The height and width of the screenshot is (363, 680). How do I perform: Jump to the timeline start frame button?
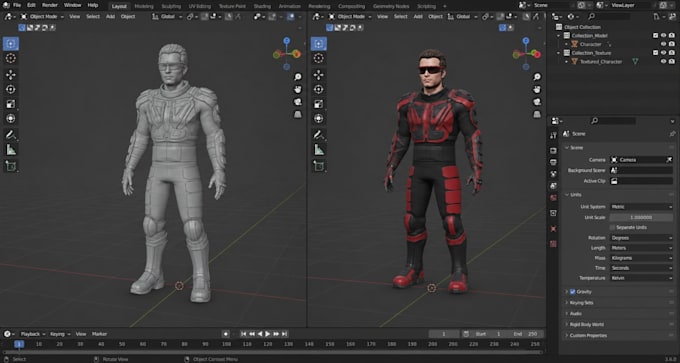[243, 334]
